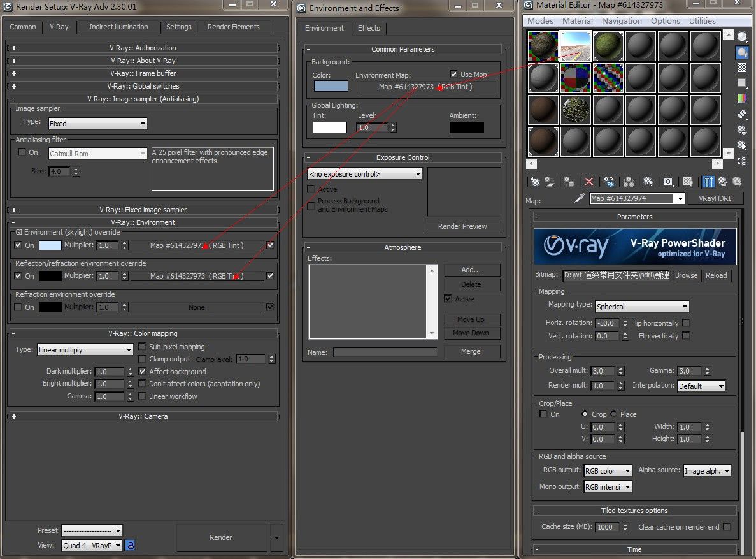The image size is (756, 559).
Task: Open the Material ID Channel flyout
Action: pos(668,182)
